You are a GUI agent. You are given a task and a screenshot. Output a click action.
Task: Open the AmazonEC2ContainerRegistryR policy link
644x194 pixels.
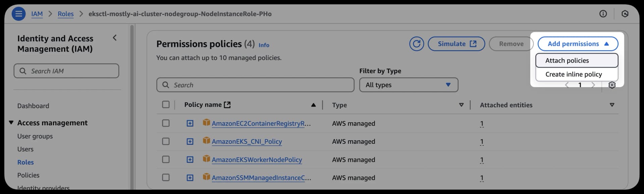pos(261,123)
